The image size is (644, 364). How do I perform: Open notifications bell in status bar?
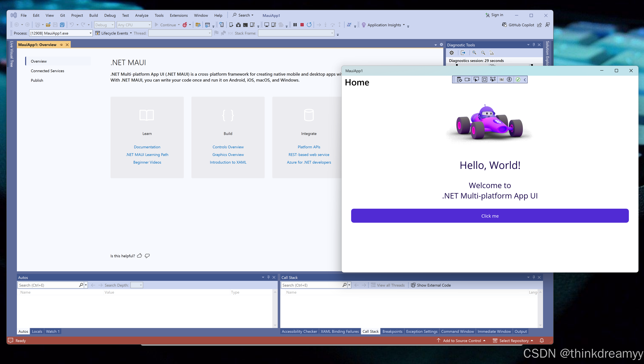(x=542, y=340)
